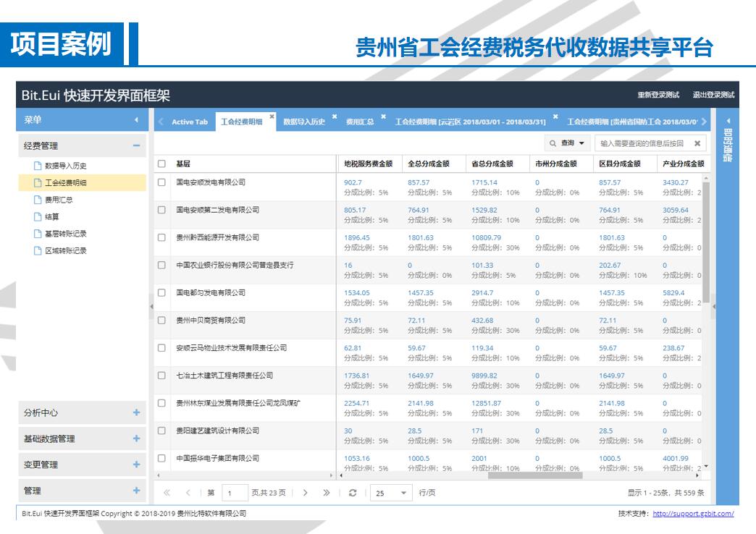Open the 工会经费明细 [云岩区] tab
Image resolution: width=756 pixels, height=534 pixels.
471,122
